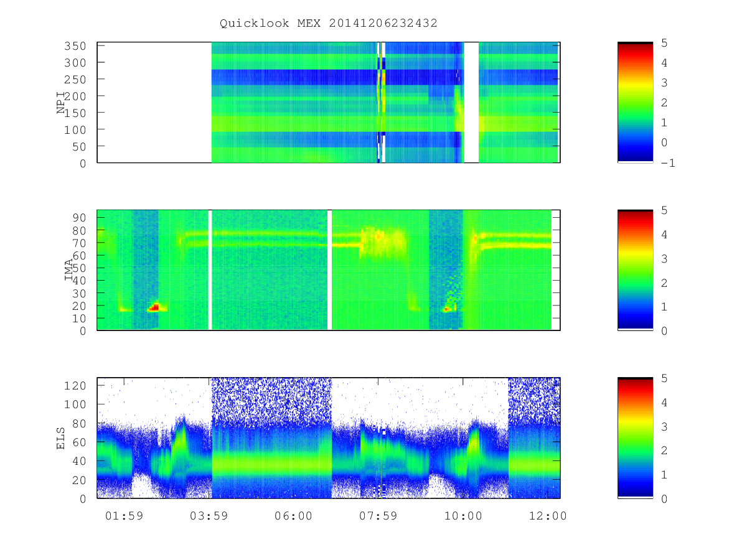
Task: Click the -1 label on the NPI colorbar
Action: pos(669,164)
